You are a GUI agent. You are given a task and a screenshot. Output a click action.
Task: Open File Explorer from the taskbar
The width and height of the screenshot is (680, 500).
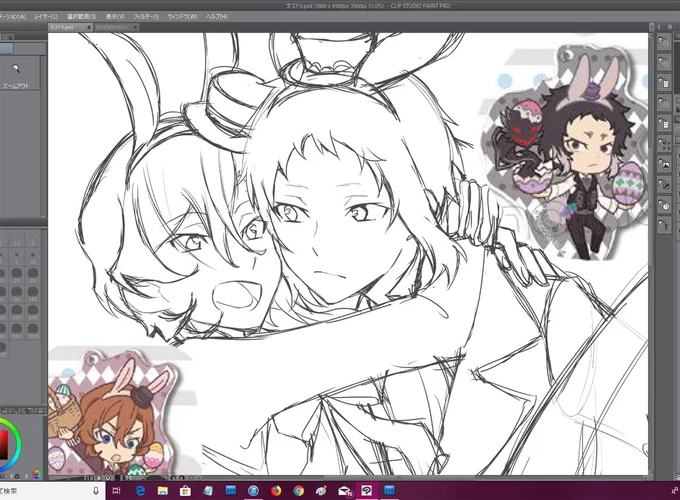click(163, 491)
